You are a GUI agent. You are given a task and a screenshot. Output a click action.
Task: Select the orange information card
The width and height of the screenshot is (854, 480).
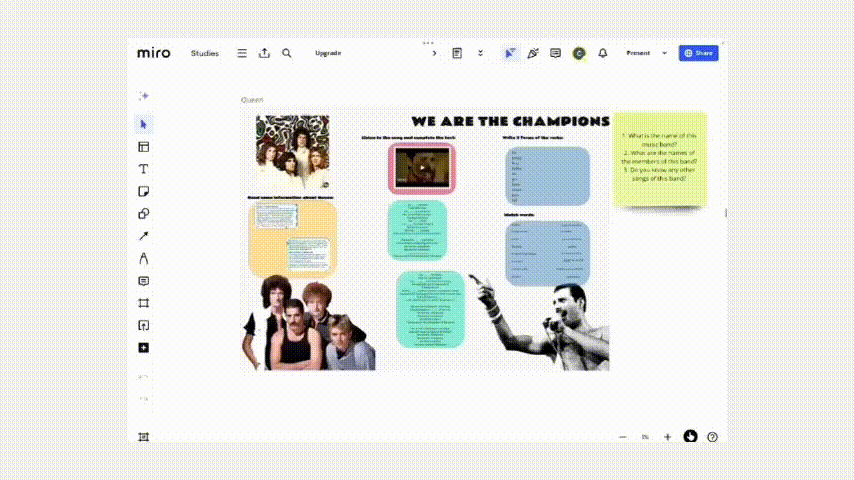click(x=293, y=238)
